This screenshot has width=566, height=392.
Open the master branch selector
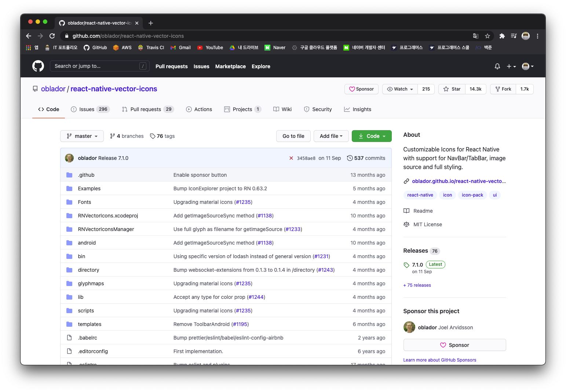pos(82,136)
